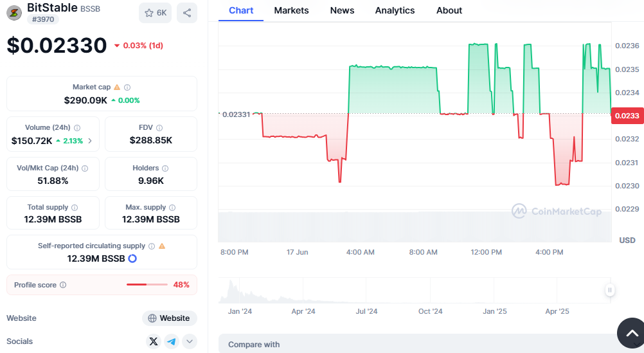
Task: Click the $290.09K market cap value
Action: coord(85,100)
